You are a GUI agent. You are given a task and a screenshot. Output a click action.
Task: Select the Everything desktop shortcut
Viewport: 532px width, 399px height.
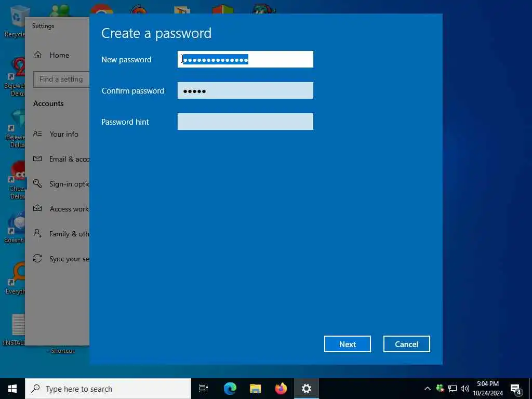14,278
